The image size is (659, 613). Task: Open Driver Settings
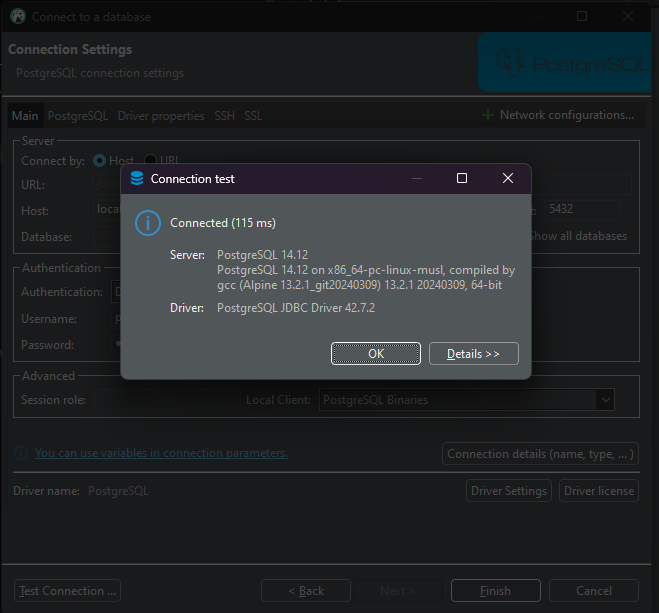[x=509, y=491]
